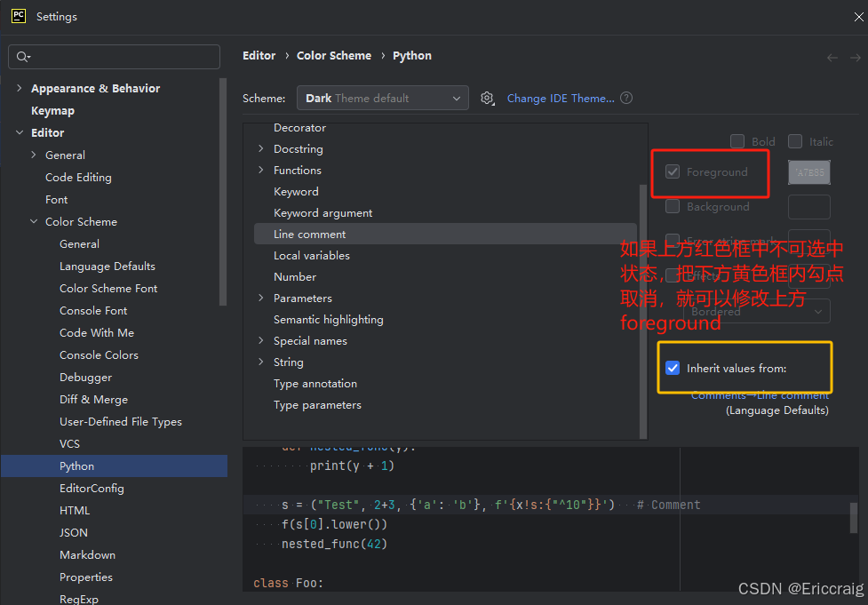868x605 pixels.
Task: Click the Background color swatch
Action: (808, 207)
